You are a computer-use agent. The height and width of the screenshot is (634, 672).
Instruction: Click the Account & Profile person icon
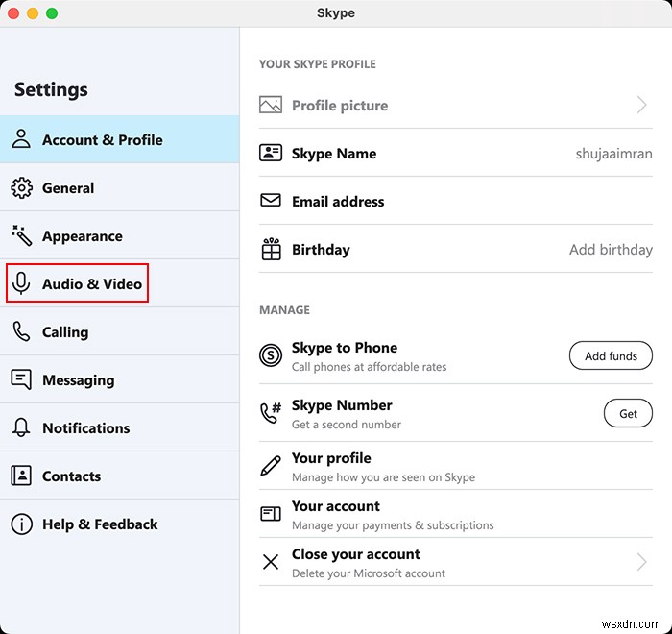click(21, 139)
